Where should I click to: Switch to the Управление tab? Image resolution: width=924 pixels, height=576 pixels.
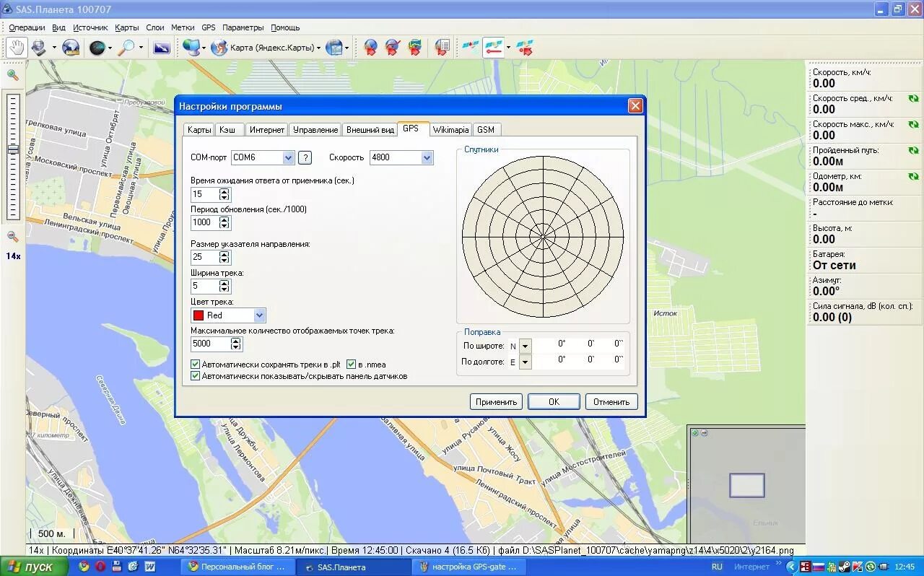(x=315, y=130)
